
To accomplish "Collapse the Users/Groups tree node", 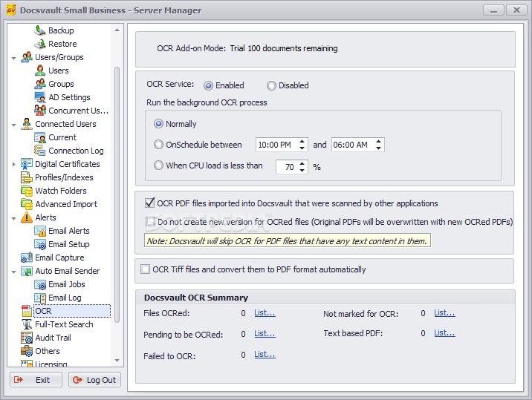I will (x=14, y=59).
